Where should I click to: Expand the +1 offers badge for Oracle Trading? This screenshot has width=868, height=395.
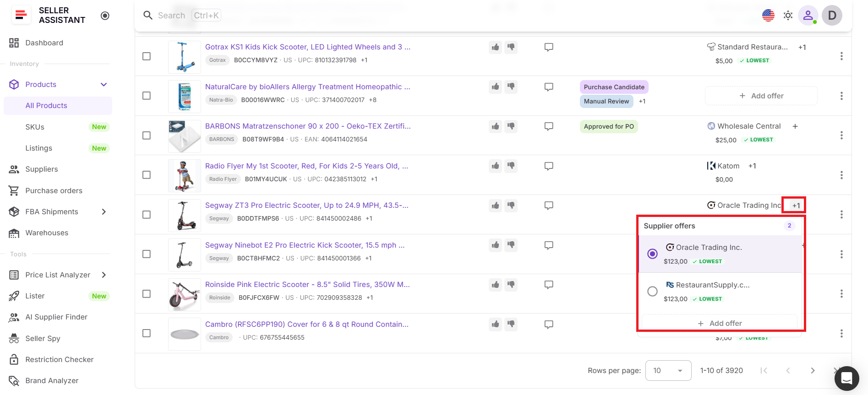tap(796, 206)
